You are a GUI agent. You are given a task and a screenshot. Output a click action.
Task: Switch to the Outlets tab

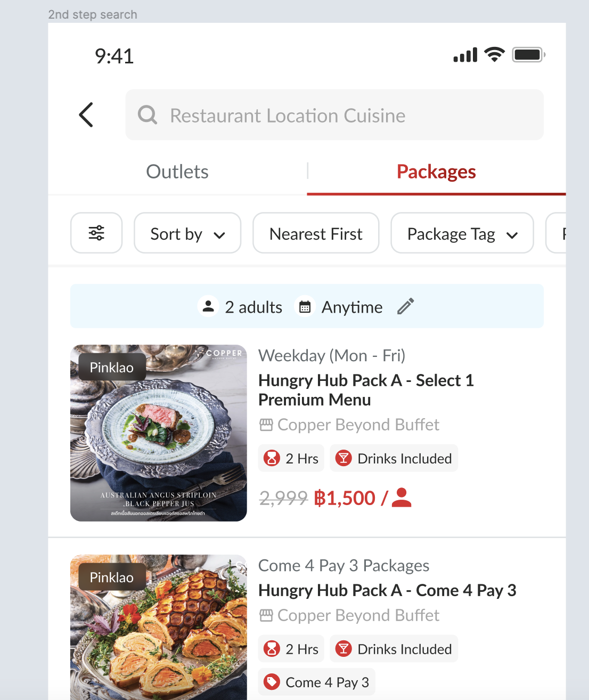click(177, 172)
